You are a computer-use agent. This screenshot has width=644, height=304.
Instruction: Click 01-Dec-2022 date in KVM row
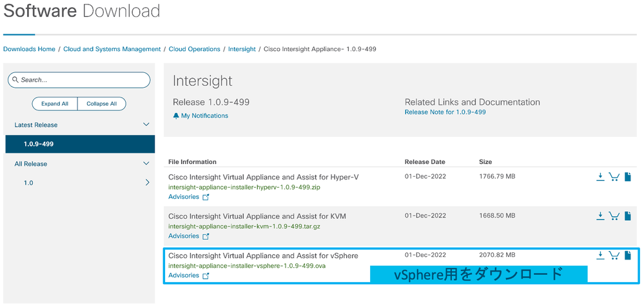[425, 216]
